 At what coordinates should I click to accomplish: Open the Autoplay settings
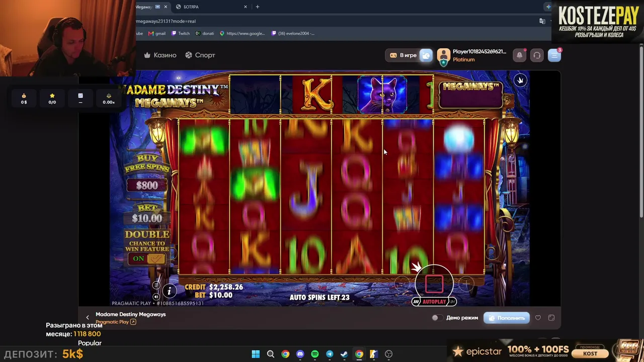[434, 302]
